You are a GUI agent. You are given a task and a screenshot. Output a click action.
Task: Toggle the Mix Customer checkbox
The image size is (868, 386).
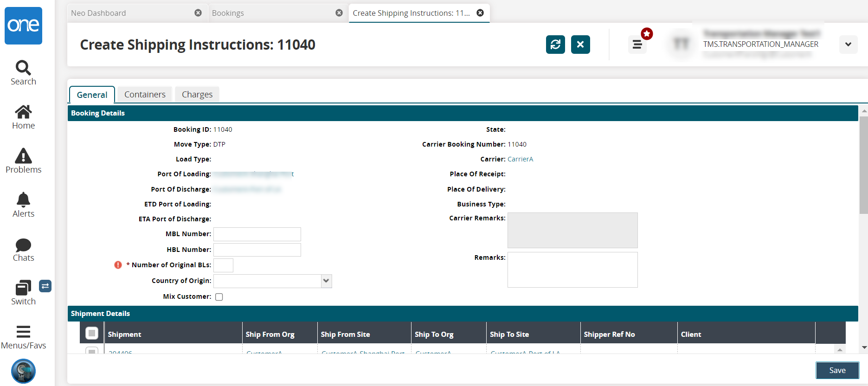[x=219, y=297]
